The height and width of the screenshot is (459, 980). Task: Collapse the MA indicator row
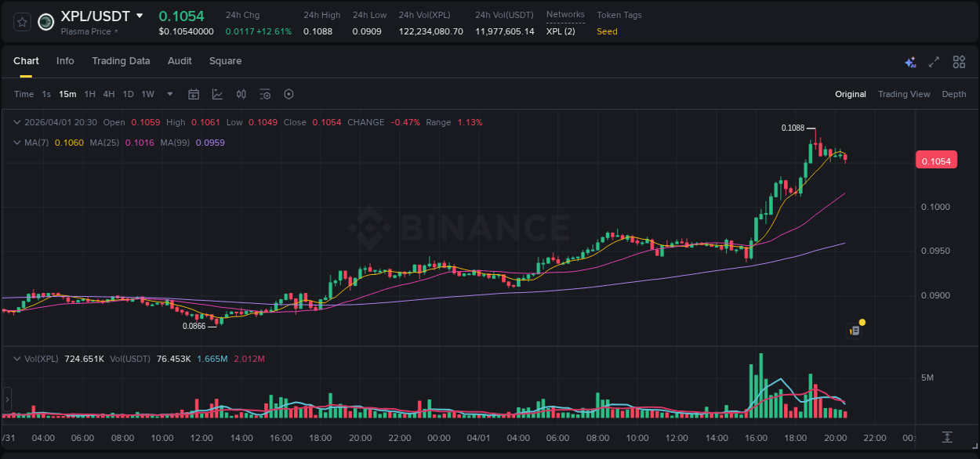pyautogui.click(x=16, y=142)
